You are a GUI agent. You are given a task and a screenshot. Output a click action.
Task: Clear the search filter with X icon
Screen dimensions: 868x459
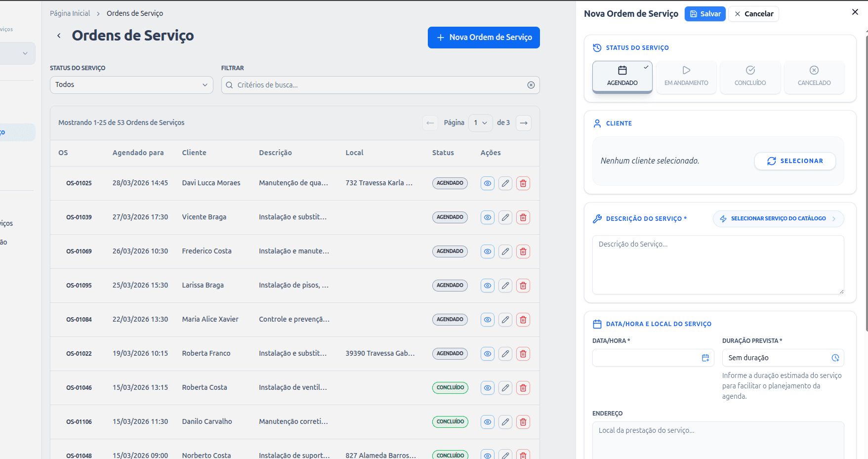click(x=531, y=85)
